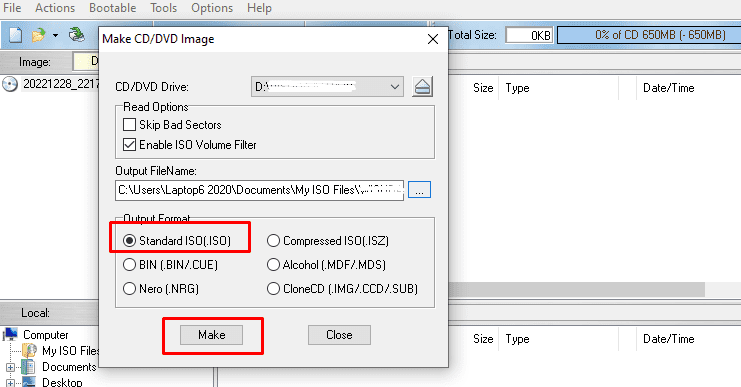Click the Total Size 0KB field
The width and height of the screenshot is (741, 387).
[529, 35]
